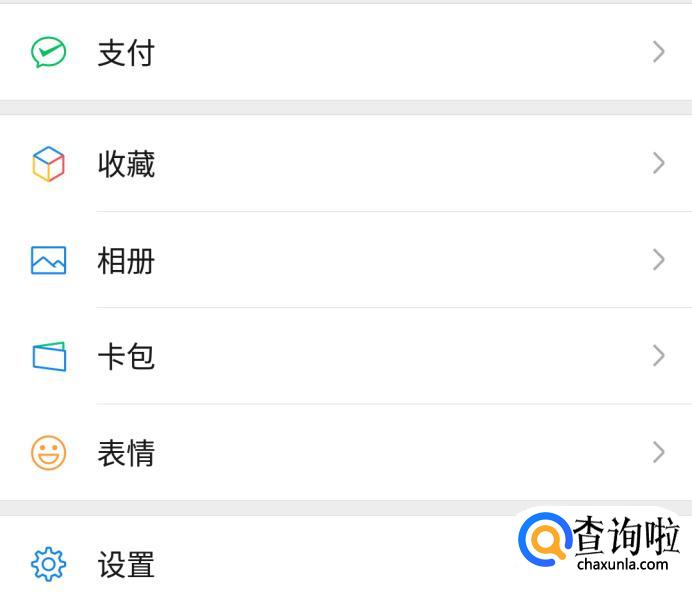Click the orange smiley Stickers icon
The height and width of the screenshot is (595, 692).
48,453
